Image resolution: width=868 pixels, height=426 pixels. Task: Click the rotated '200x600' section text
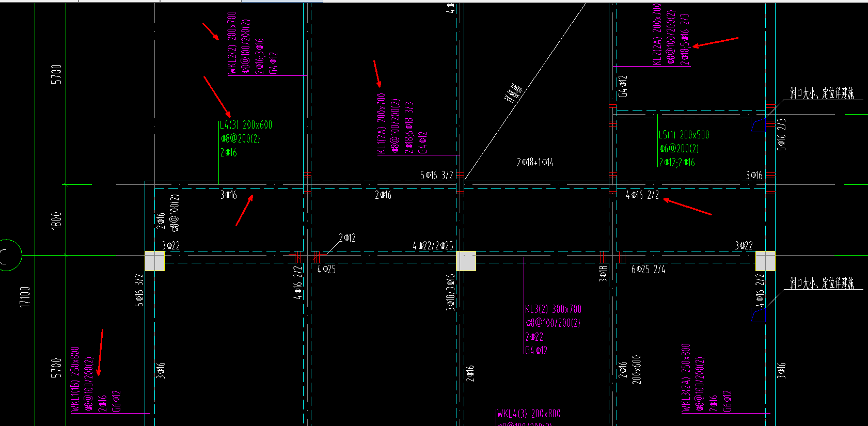coord(636,369)
